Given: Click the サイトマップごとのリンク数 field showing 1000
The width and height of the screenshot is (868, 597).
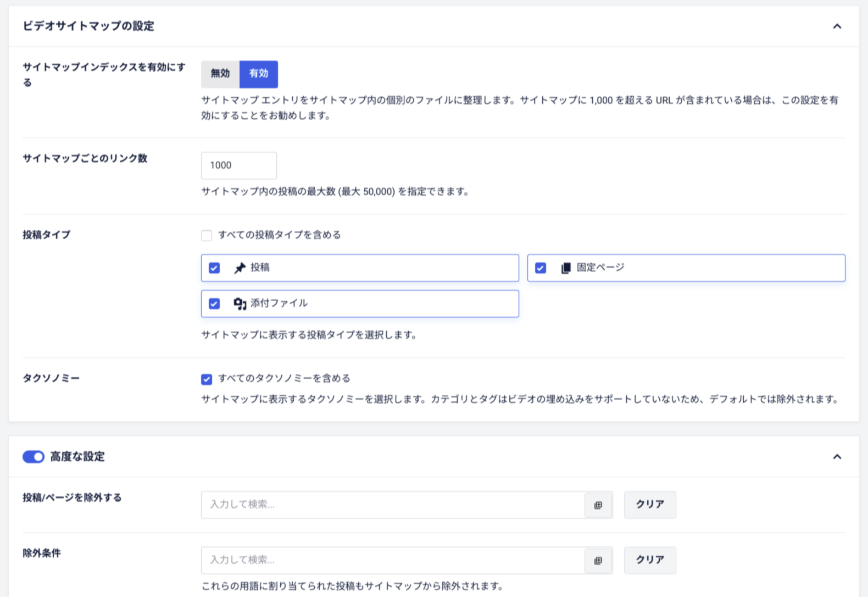Looking at the screenshot, I should [239, 165].
